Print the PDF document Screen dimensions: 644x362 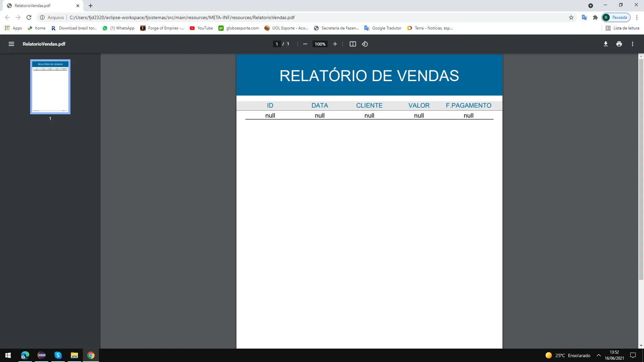coord(619,44)
